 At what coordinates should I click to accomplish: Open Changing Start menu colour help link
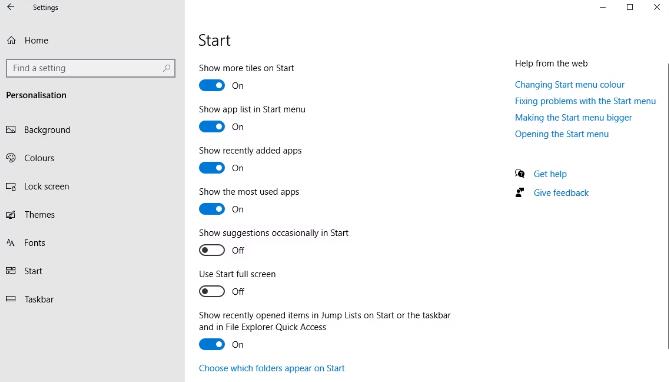[x=569, y=85]
